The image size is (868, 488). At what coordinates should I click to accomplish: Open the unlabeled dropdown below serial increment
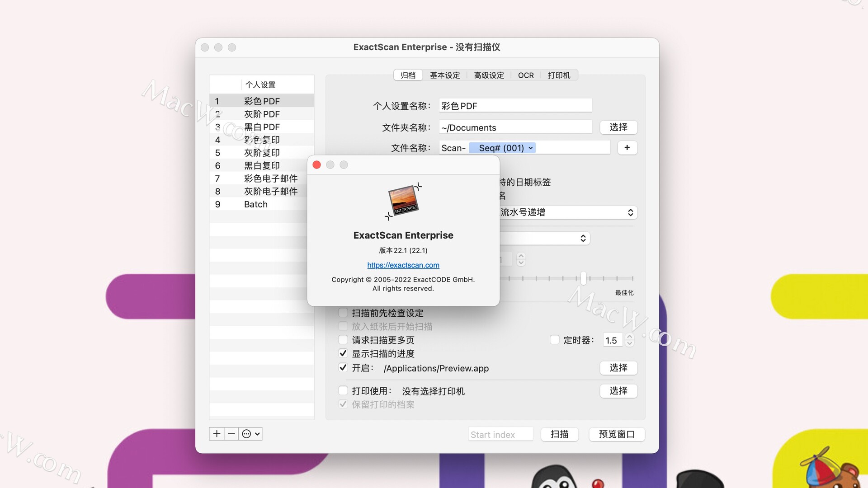click(x=545, y=238)
